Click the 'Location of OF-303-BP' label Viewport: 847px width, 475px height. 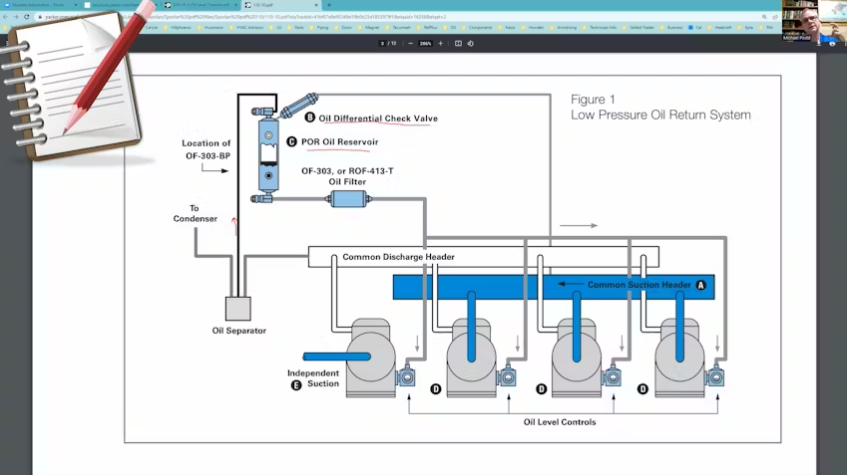coord(206,150)
